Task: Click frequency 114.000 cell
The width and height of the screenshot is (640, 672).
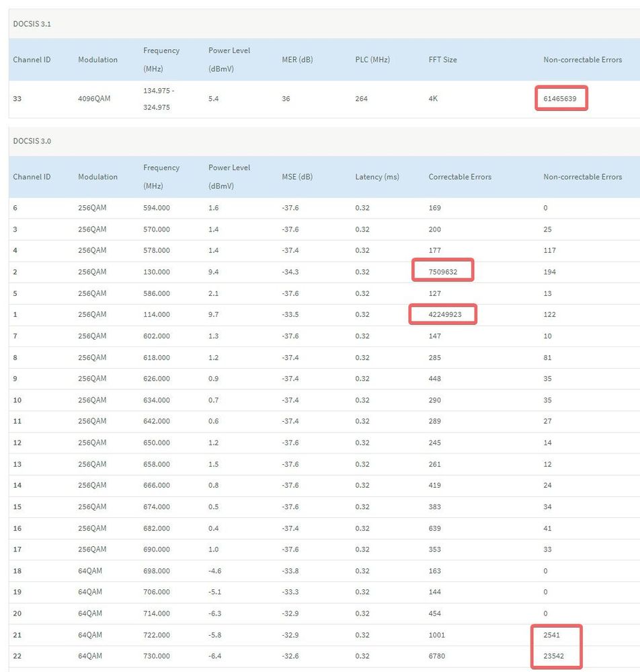Action: [x=157, y=314]
